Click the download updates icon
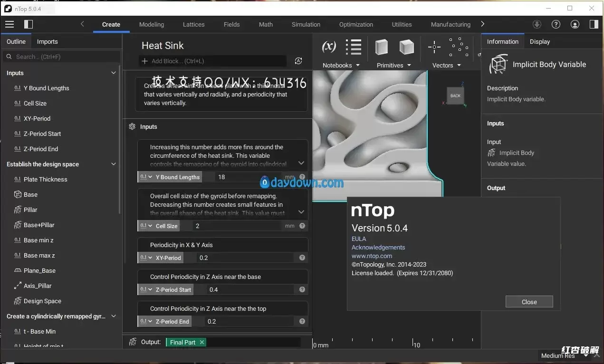This screenshot has width=604, height=364. click(x=537, y=24)
